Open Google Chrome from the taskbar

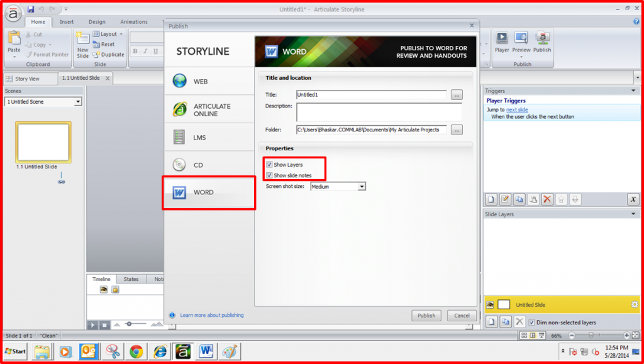pos(136,351)
